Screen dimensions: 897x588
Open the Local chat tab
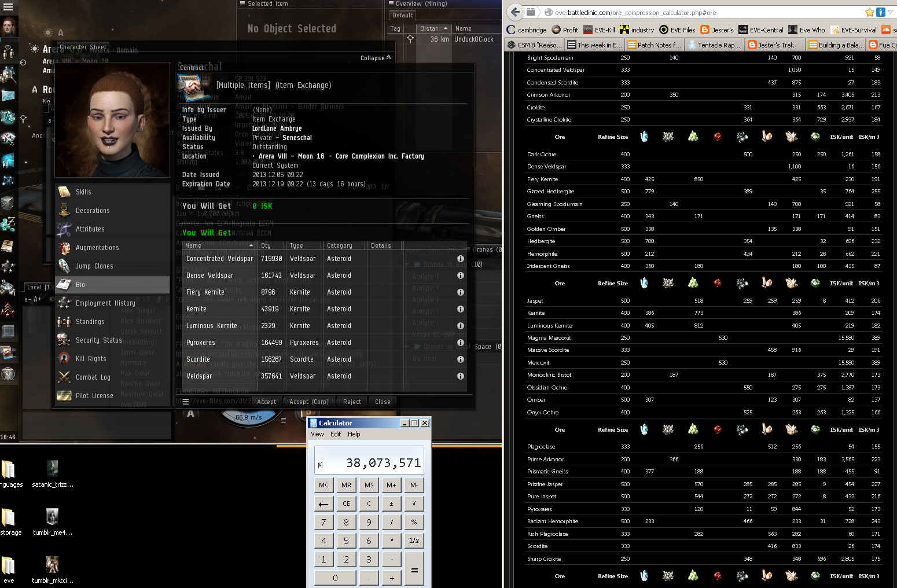(x=38, y=287)
